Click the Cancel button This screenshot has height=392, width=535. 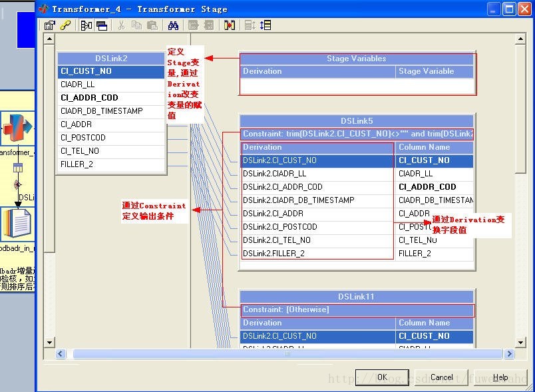(442, 377)
